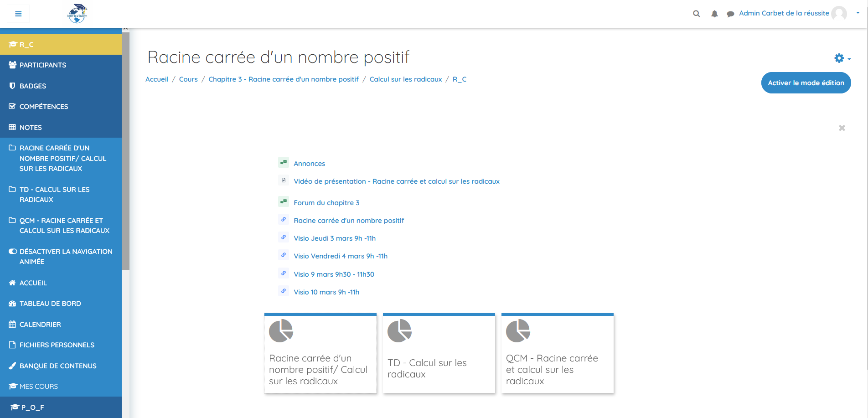Go to Cours in the breadcrumb
Screen dimensions: 868x418
click(x=188, y=79)
